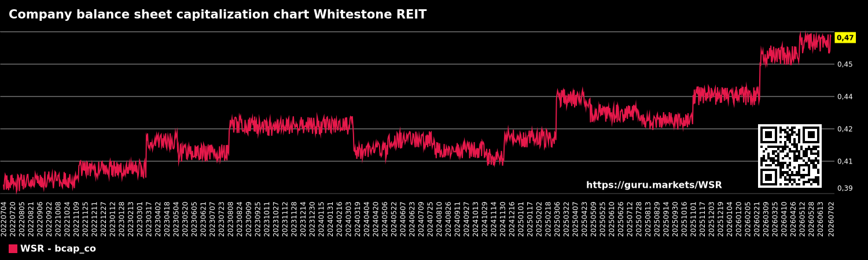This screenshot has height=260, width=868.
Task: Click the yellow 0,47 current value tag
Action: tap(845, 38)
